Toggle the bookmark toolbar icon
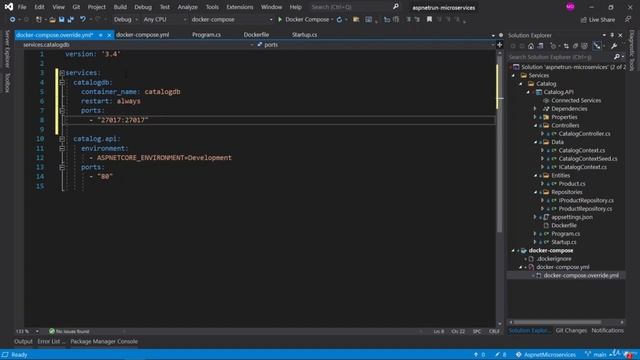 coord(429,19)
